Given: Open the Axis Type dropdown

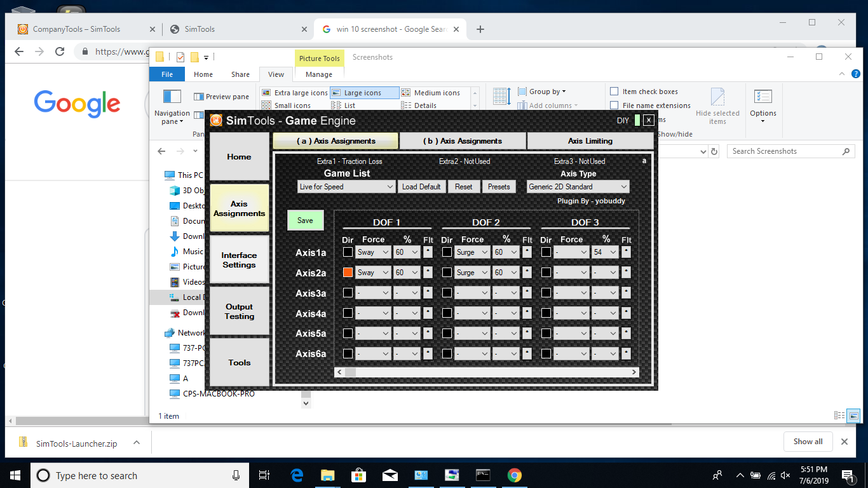Looking at the screenshot, I should pos(578,187).
